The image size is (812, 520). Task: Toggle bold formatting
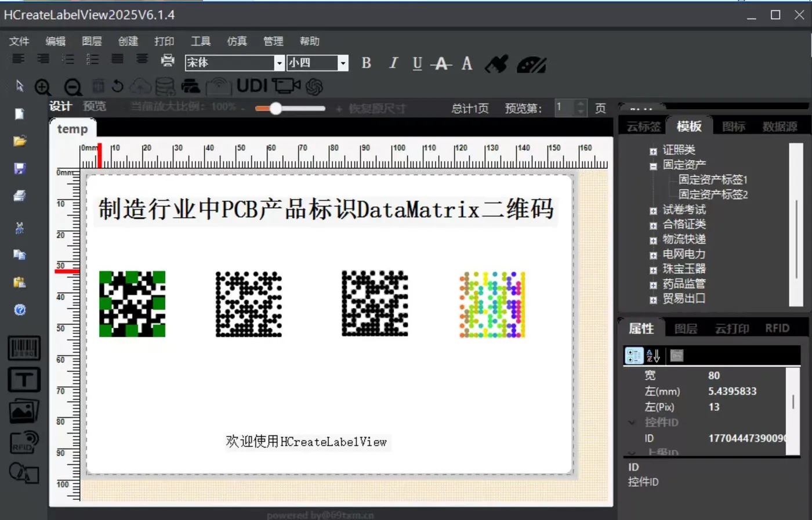tap(366, 63)
